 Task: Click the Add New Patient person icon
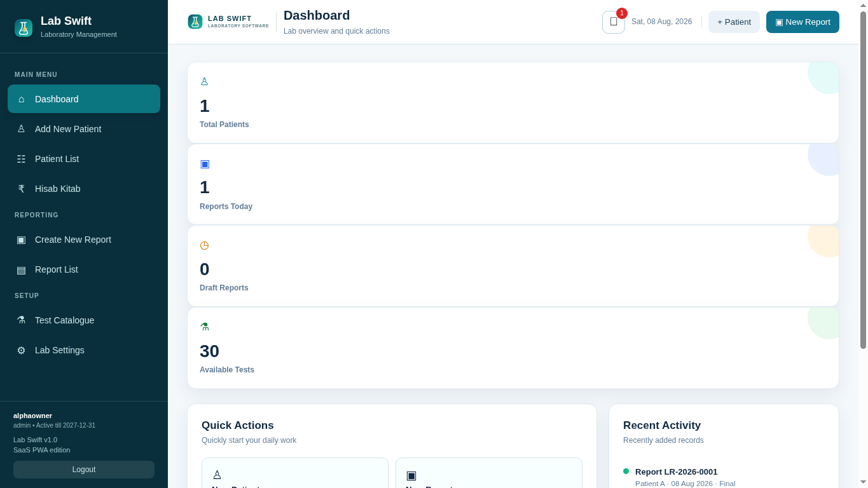pos(21,129)
